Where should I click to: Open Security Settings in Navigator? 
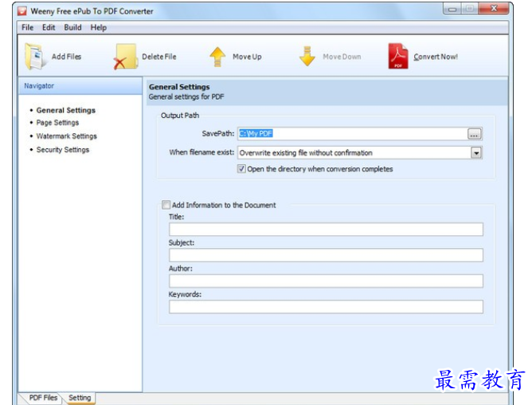[63, 150]
